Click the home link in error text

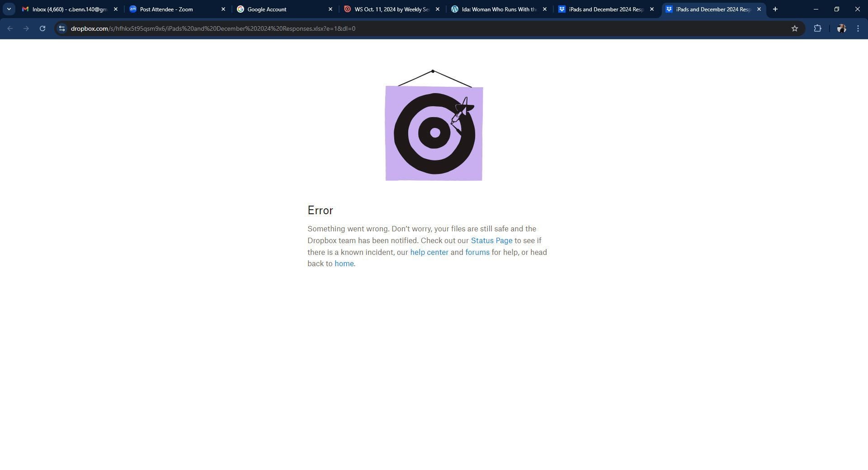click(344, 263)
